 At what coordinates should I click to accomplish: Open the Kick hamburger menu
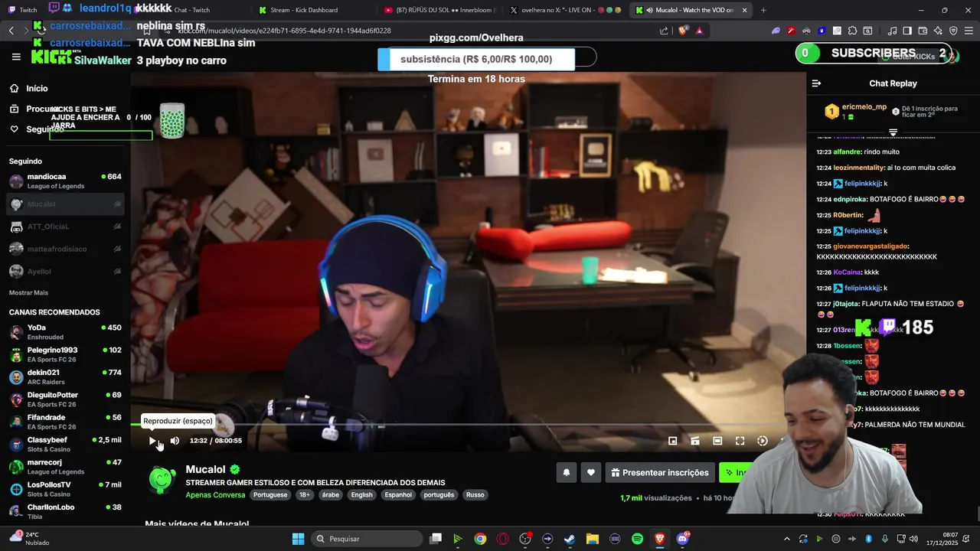coord(16,57)
